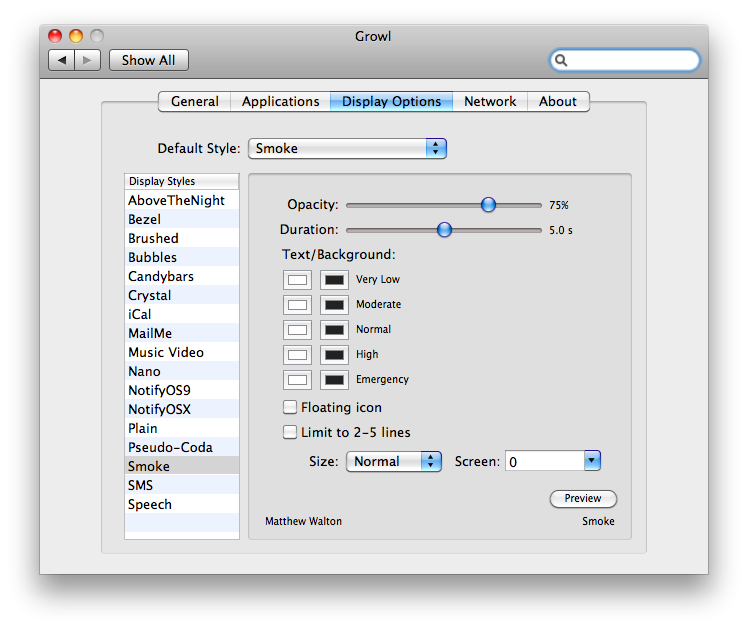The image size is (748, 629).
Task: Click the search magnifier icon
Action: 562,60
